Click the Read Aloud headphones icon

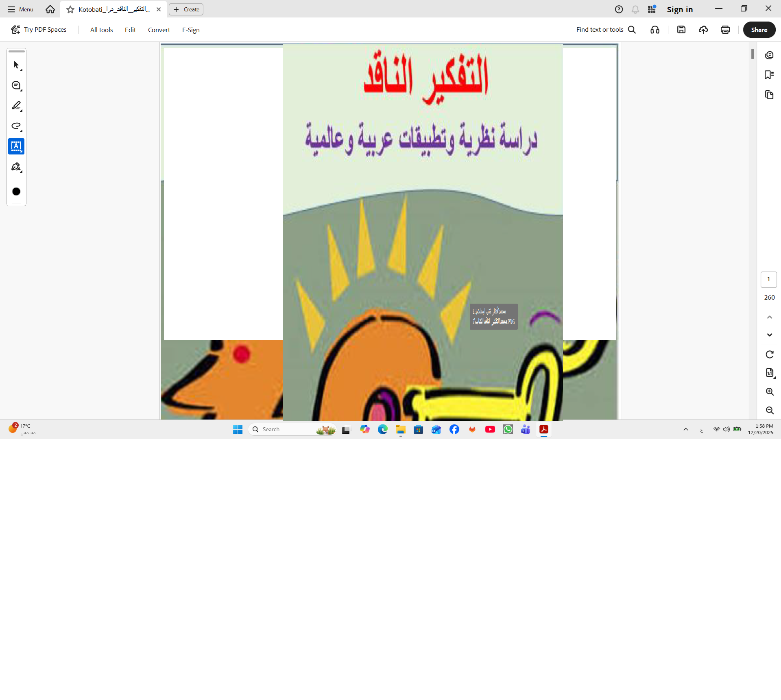click(655, 30)
